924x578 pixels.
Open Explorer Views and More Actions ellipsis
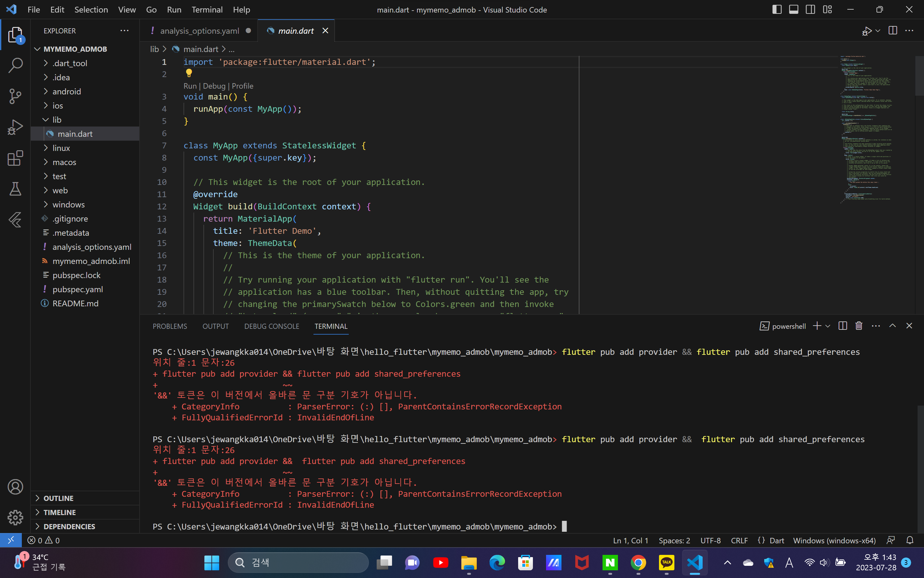point(124,31)
